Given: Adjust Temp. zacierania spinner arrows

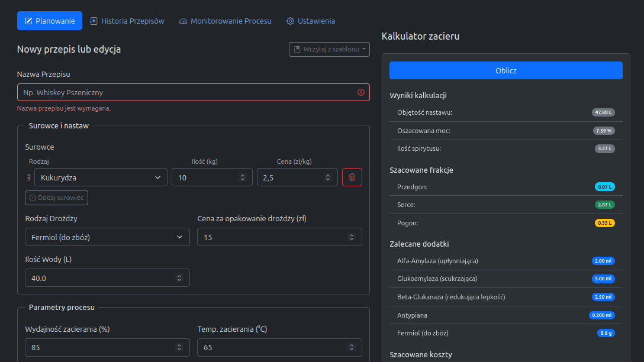Looking at the screenshot, I should pos(352,348).
